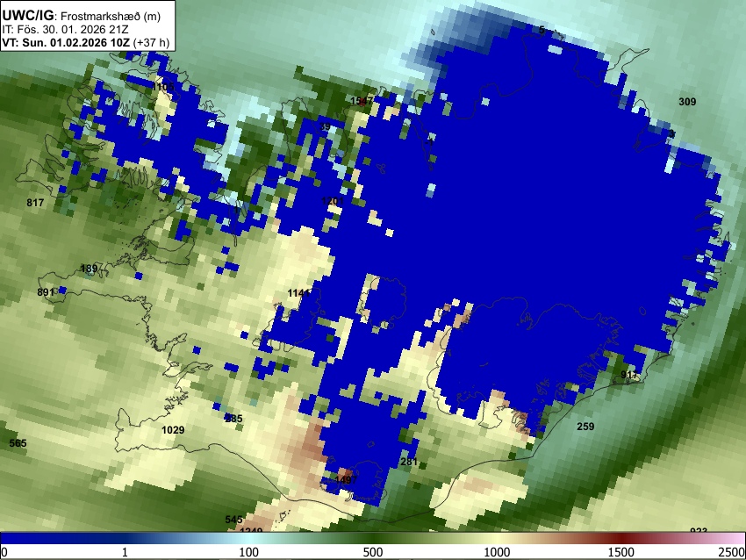Select the map value 285
Viewport: 746px width, 560px height.
[233, 419]
